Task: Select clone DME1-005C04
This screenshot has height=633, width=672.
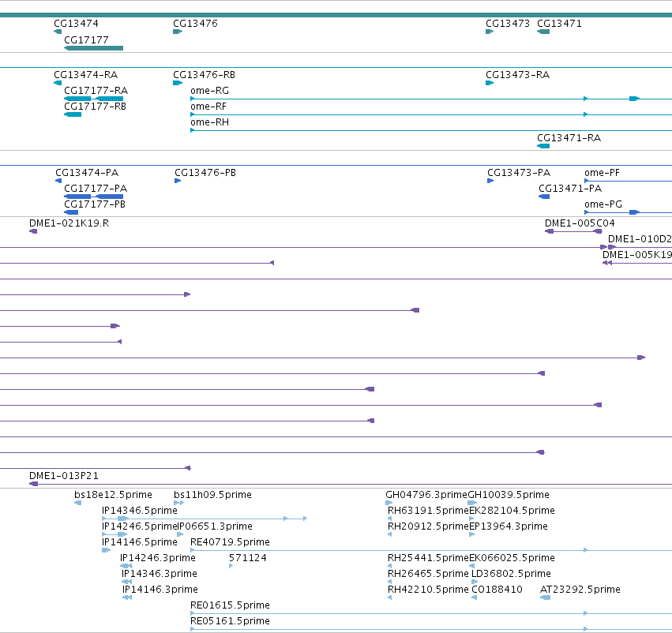Action: [x=580, y=223]
